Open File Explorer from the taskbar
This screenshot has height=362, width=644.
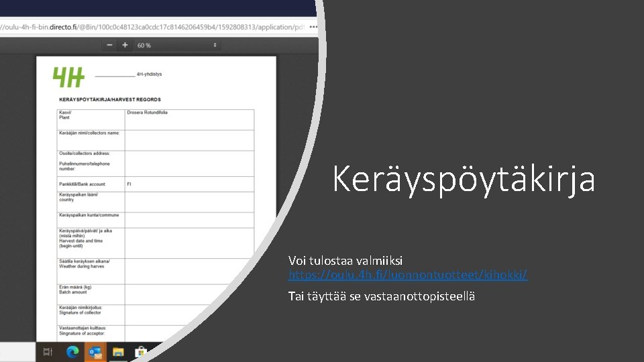tap(118, 352)
